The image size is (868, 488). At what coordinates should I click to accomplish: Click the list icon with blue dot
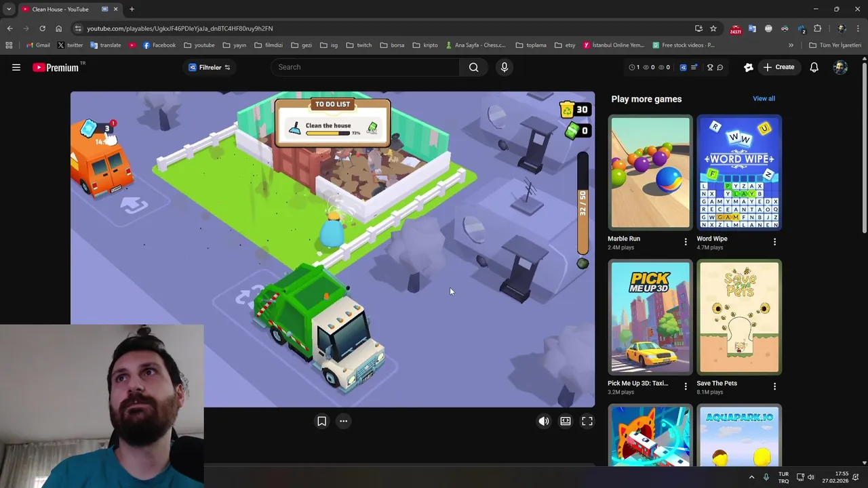pos(694,67)
